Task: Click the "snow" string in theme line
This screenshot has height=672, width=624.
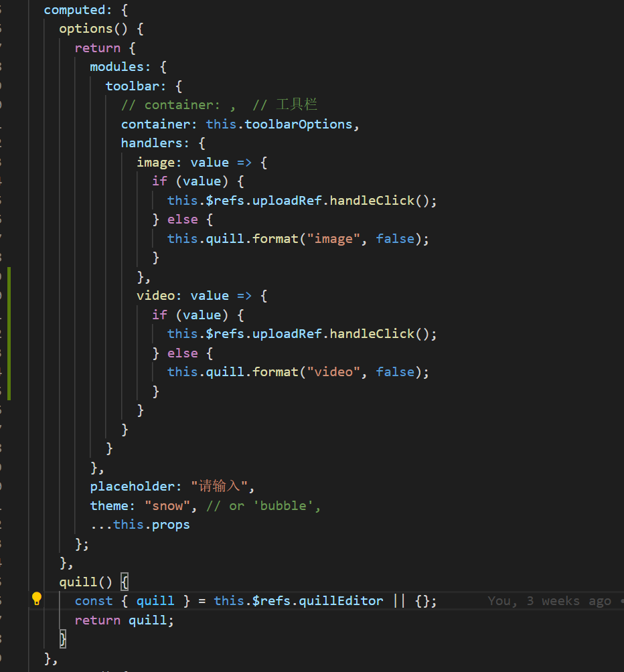Action: (x=167, y=506)
